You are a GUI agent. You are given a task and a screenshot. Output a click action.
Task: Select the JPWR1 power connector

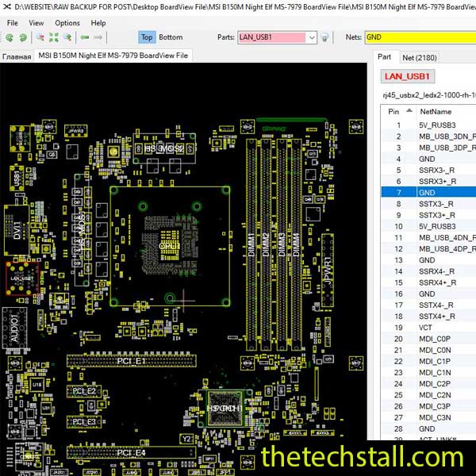click(328, 271)
